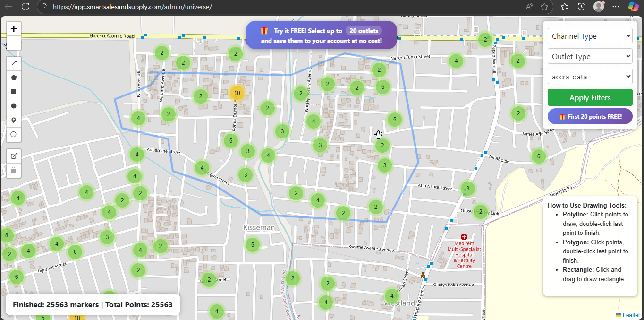The width and height of the screenshot is (644, 320).
Task: Click the First 20 points FREE button
Action: tap(590, 116)
